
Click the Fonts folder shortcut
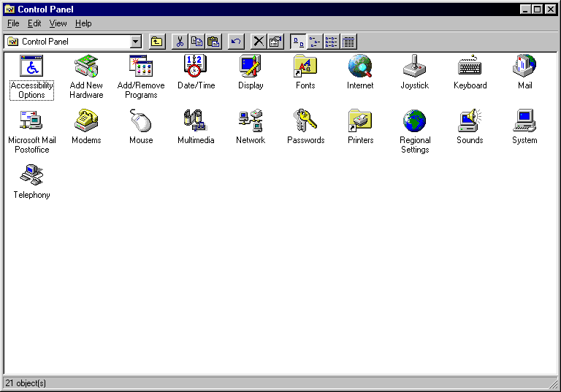point(305,66)
